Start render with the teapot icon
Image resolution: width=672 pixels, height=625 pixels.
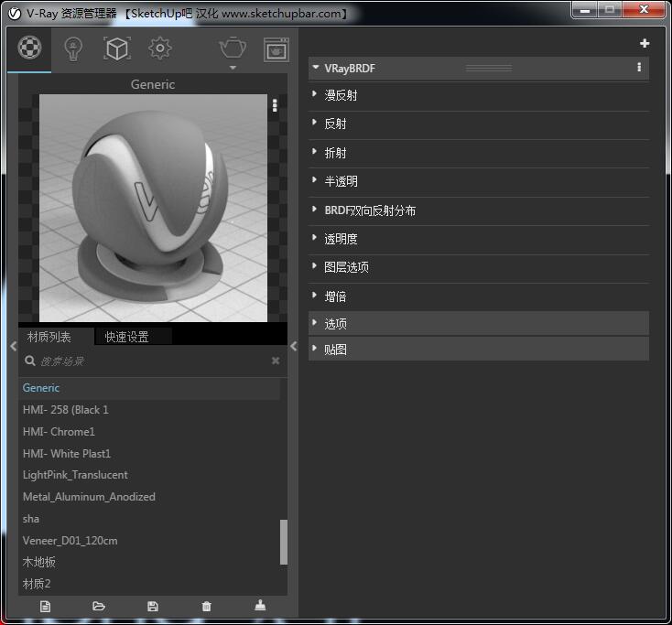pyautogui.click(x=233, y=48)
